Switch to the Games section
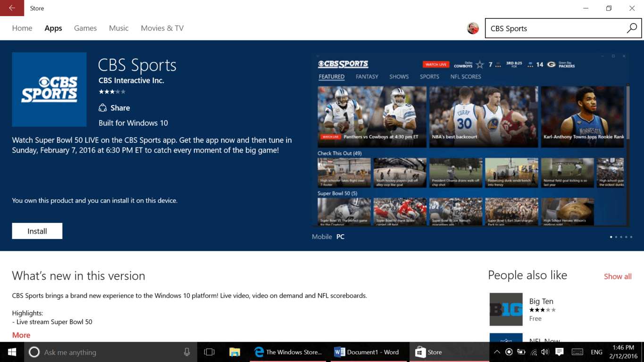This screenshot has width=644, height=362. [85, 28]
